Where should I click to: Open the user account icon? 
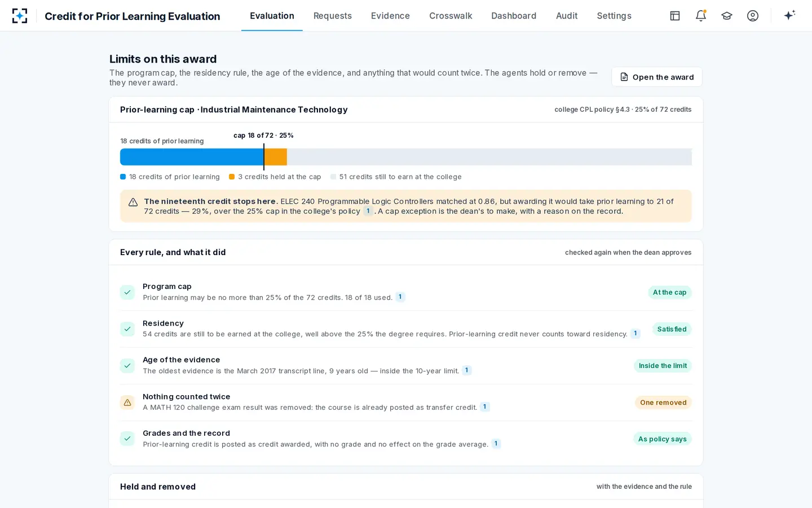(753, 16)
